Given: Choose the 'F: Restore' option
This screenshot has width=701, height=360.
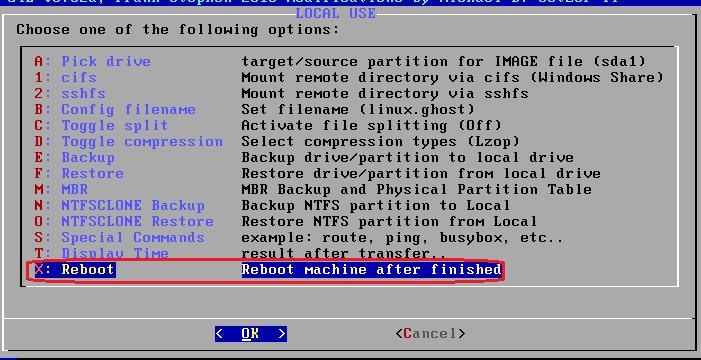Looking at the screenshot, I should [x=79, y=174].
